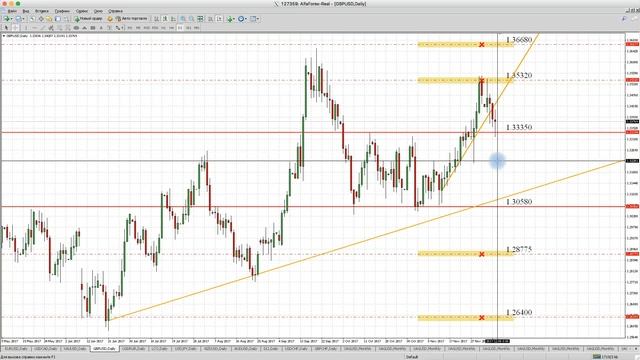This screenshot has width=640, height=360.
Task: Select the text A tool
Action: [101, 28]
